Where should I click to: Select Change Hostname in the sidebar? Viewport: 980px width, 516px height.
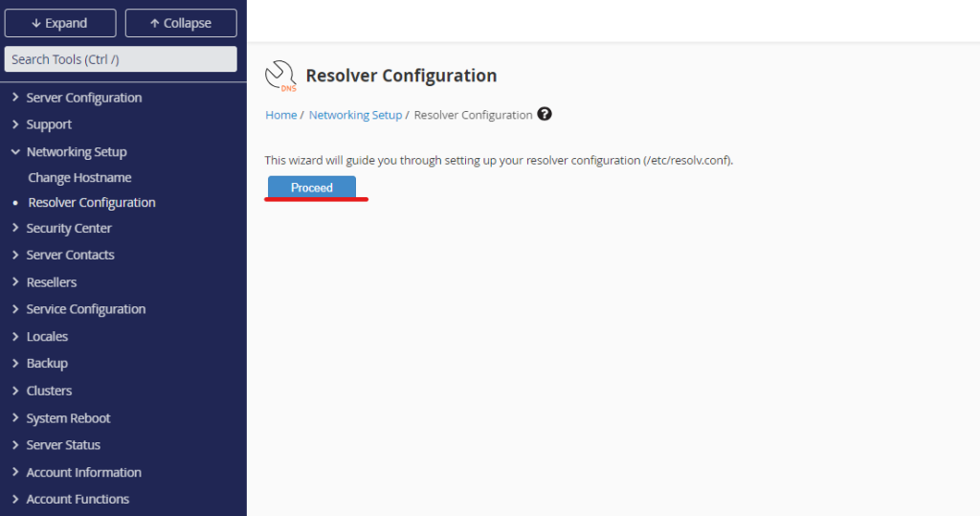click(79, 178)
